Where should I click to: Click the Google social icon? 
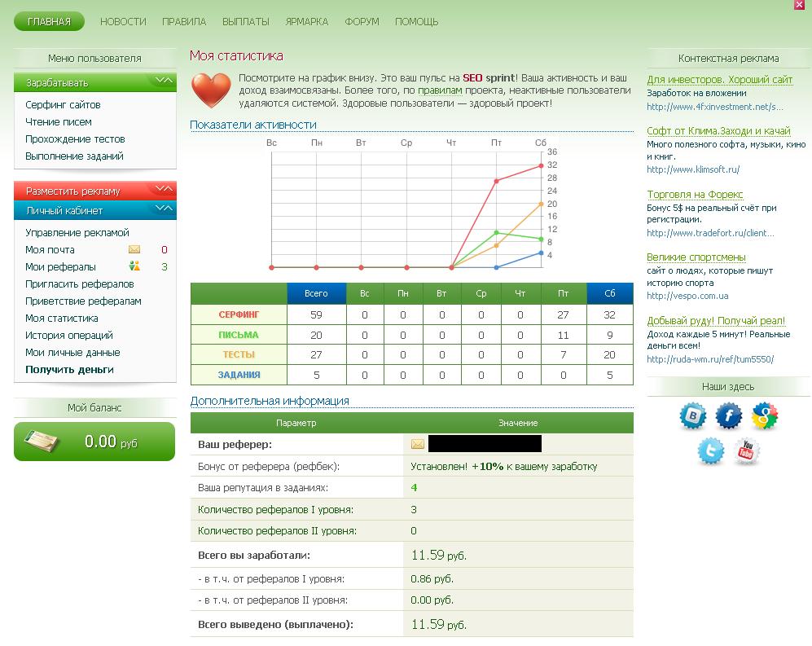(x=765, y=415)
